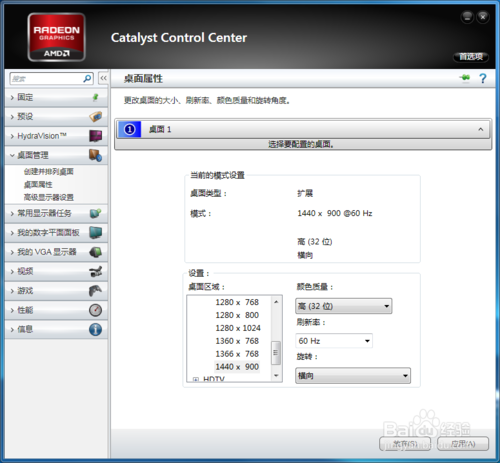Click the 应用(A) apply button
Screen dimensions: 500x463
[x=463, y=444]
